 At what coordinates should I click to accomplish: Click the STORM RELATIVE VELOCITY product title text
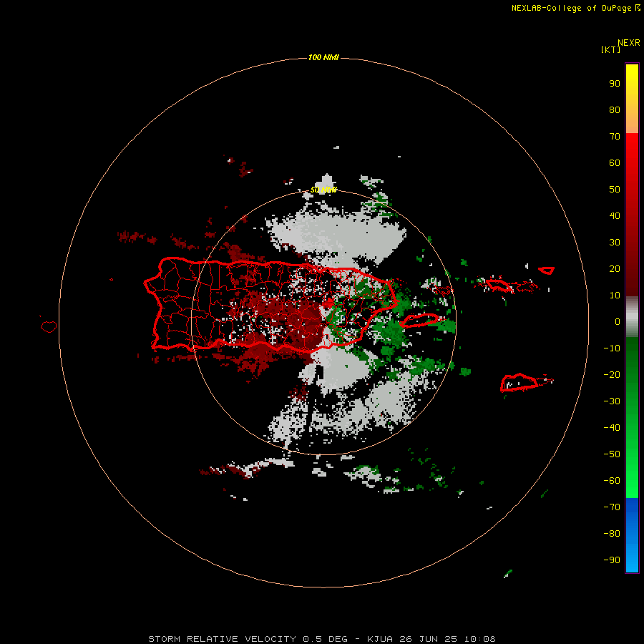tap(222, 639)
